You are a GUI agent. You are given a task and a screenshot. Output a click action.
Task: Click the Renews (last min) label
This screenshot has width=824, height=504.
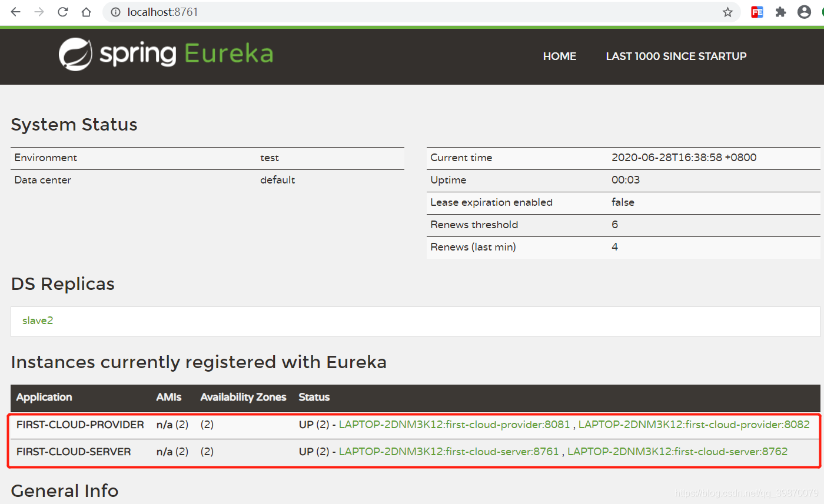tap(473, 247)
